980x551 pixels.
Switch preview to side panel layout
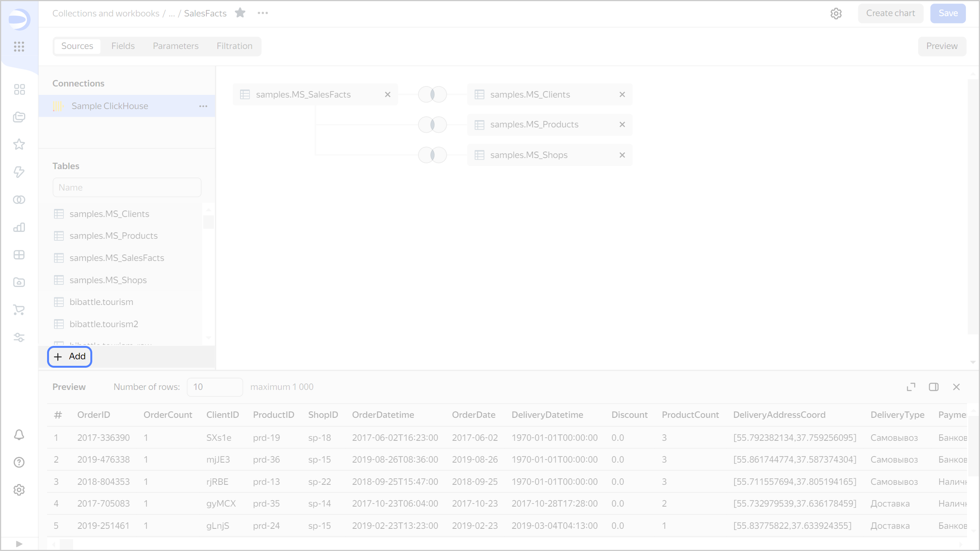[x=934, y=387]
